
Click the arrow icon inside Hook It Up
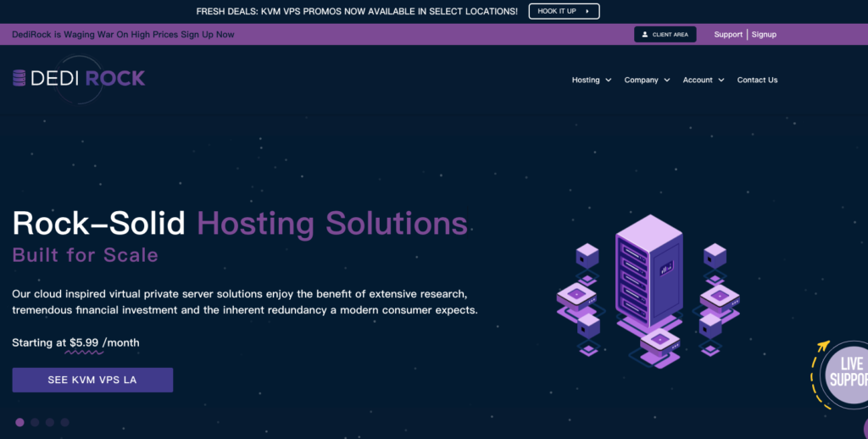click(587, 11)
